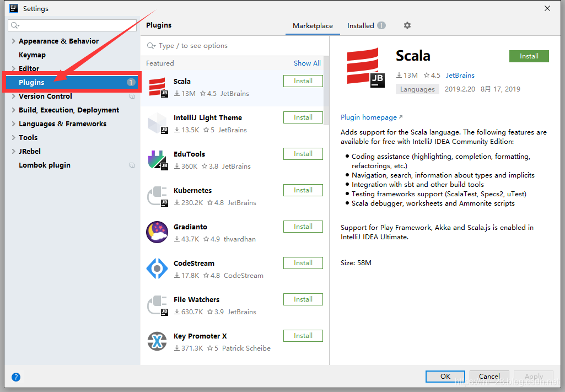This screenshot has height=392, width=565.
Task: Click the settings search magnifier icon
Action: [x=15, y=25]
